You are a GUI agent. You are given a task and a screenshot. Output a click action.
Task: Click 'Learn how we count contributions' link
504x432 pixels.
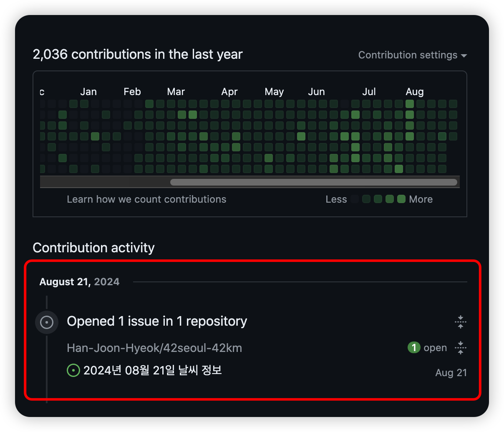(x=146, y=199)
